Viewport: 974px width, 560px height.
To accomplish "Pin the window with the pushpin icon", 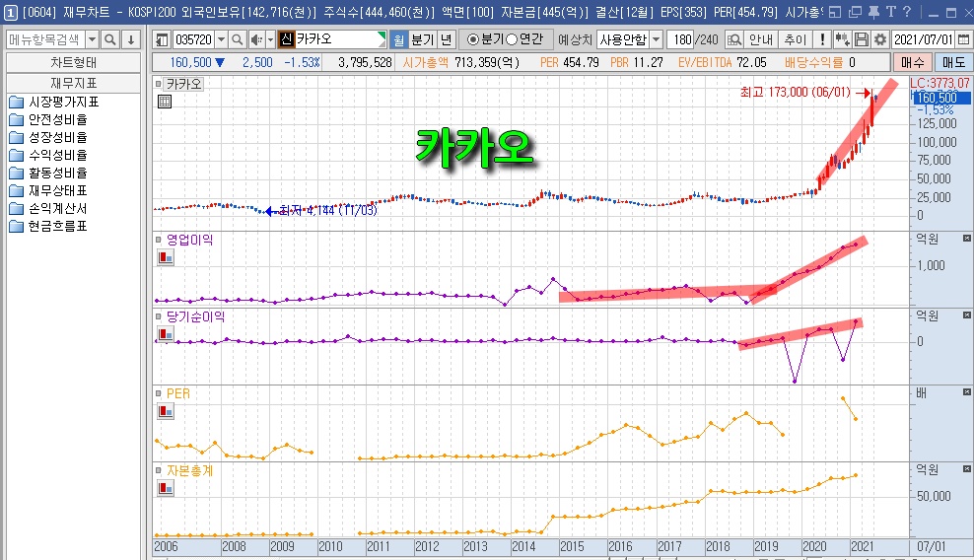I will [873, 12].
